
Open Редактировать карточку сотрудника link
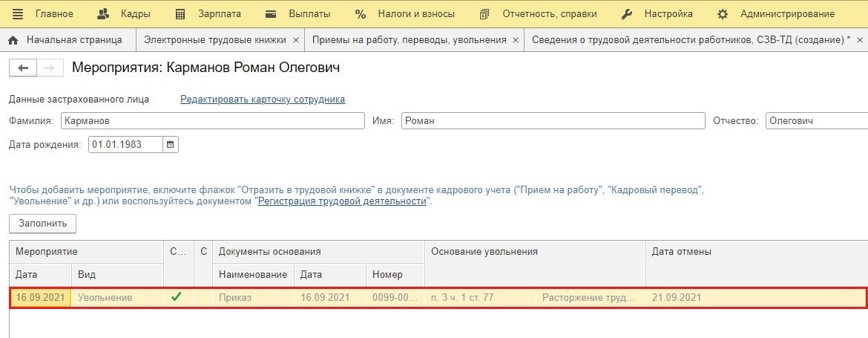pyautogui.click(x=263, y=100)
